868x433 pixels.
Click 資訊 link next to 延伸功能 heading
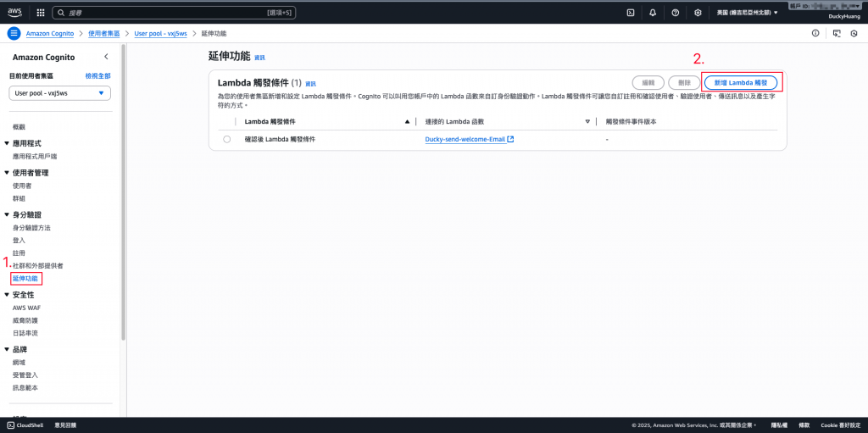click(x=259, y=58)
